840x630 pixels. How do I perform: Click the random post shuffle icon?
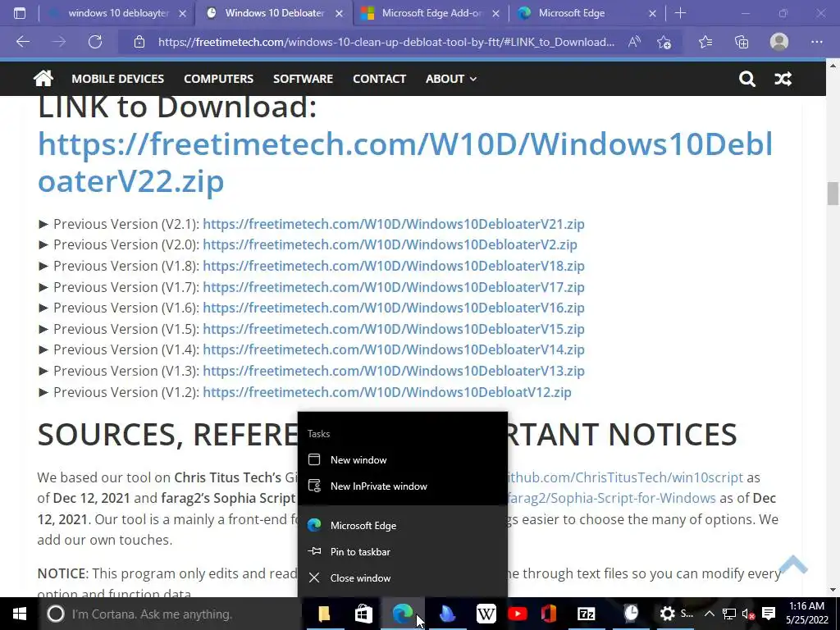click(x=783, y=80)
